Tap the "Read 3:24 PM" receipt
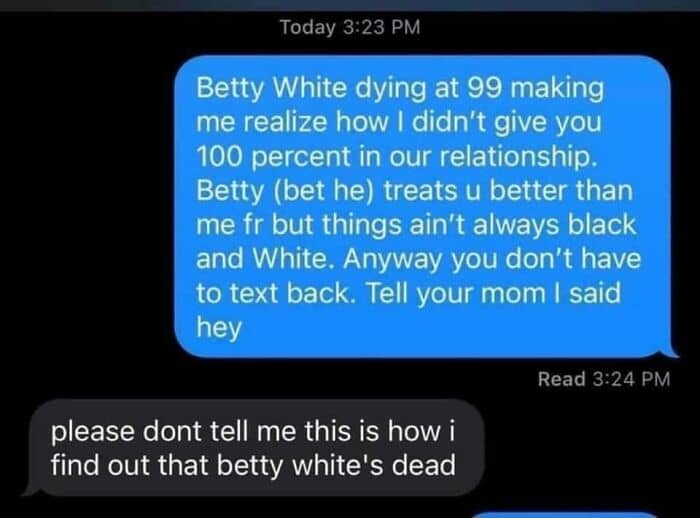Viewport: 700px width, 518px height. coord(604,379)
